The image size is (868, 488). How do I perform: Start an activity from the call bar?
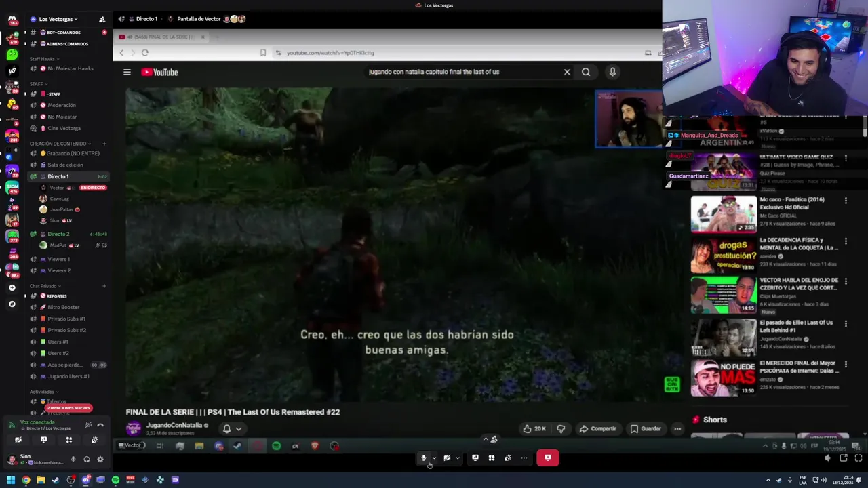coord(492,458)
